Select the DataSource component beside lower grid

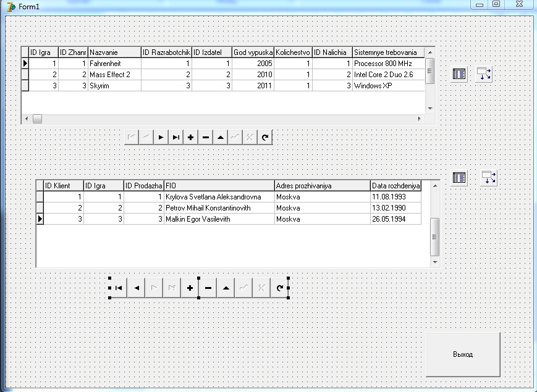click(x=488, y=178)
